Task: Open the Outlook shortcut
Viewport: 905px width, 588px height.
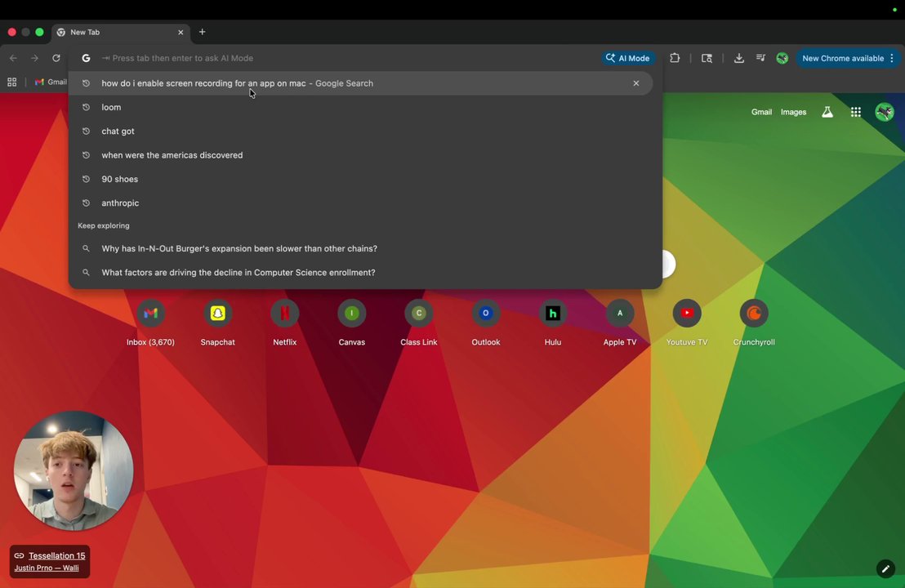Action: point(485,322)
